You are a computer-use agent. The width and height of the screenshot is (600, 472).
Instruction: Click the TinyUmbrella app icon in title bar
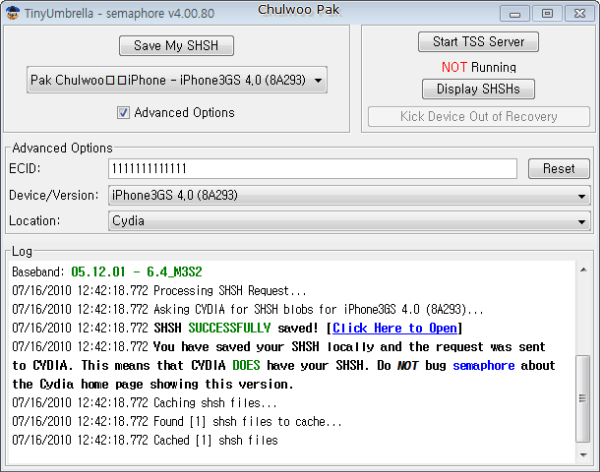point(13,13)
